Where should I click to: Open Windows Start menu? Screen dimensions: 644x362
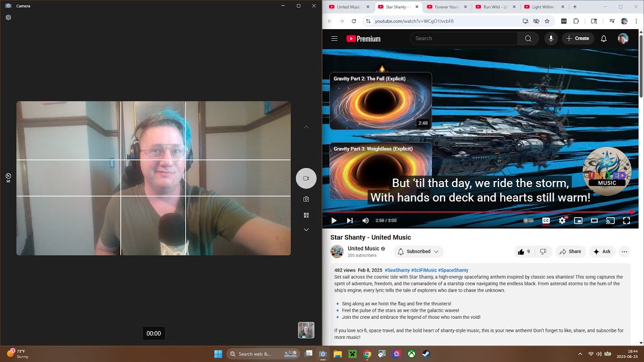(x=218, y=354)
